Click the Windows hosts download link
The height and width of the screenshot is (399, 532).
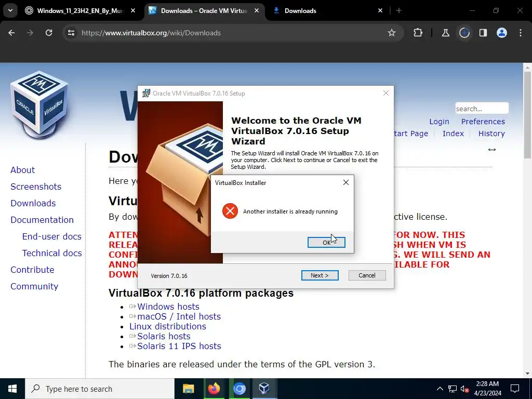click(168, 307)
